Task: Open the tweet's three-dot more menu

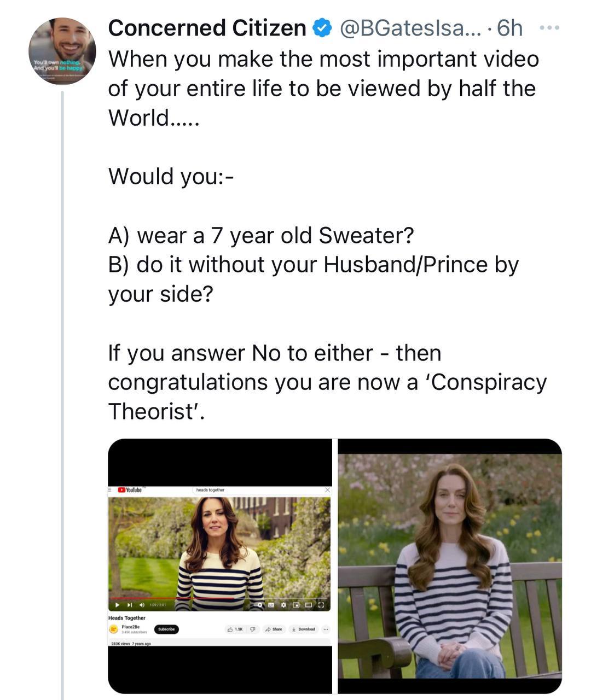Action: (x=549, y=27)
